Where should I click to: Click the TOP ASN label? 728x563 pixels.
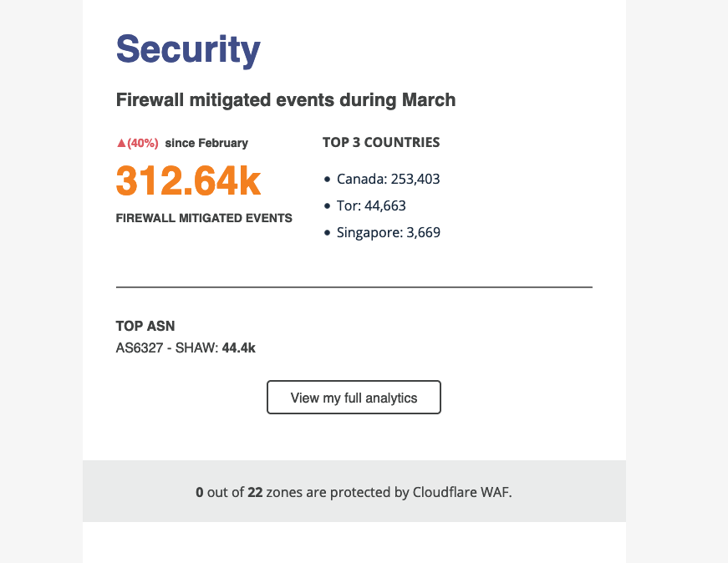coord(145,327)
